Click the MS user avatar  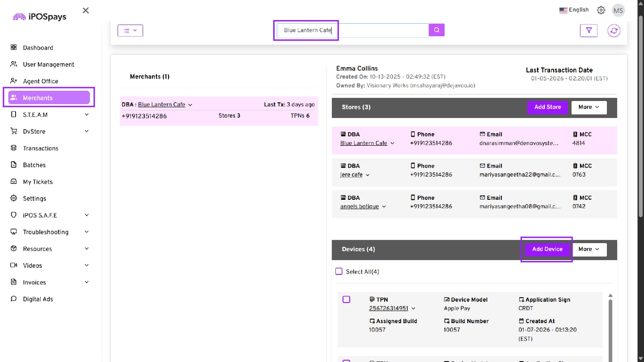pyautogui.click(x=619, y=10)
